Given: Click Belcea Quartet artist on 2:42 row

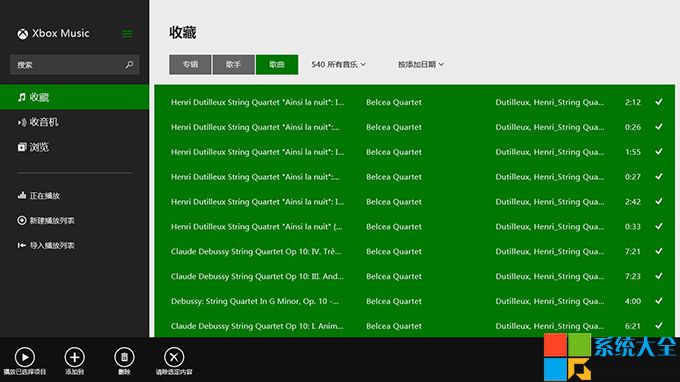Looking at the screenshot, I should click(x=394, y=202).
